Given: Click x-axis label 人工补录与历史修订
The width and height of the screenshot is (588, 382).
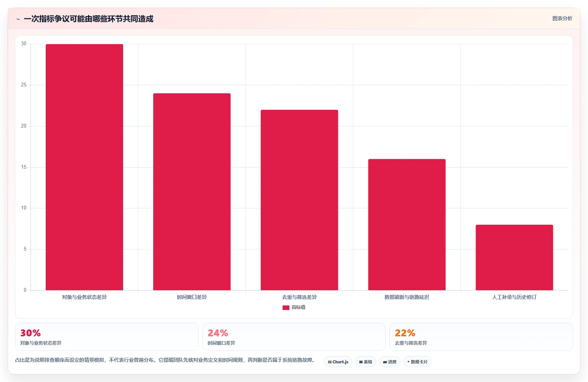Looking at the screenshot, I should click(514, 297).
